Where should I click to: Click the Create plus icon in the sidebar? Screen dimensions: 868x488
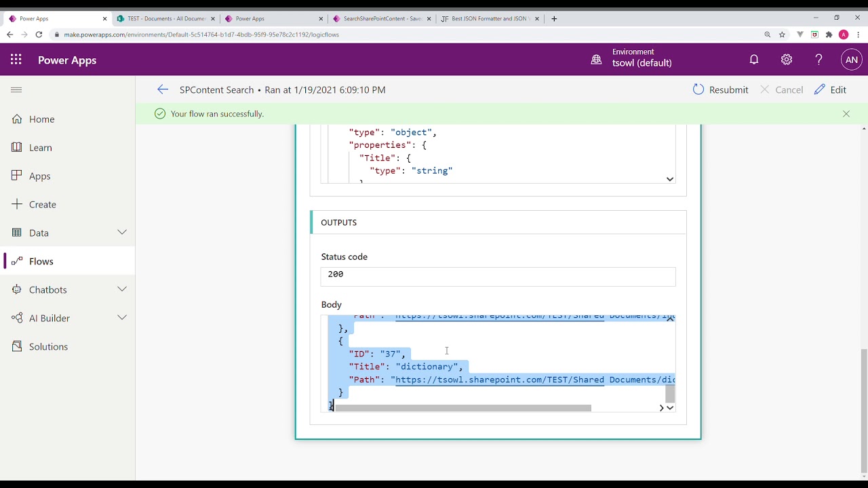[x=18, y=205]
